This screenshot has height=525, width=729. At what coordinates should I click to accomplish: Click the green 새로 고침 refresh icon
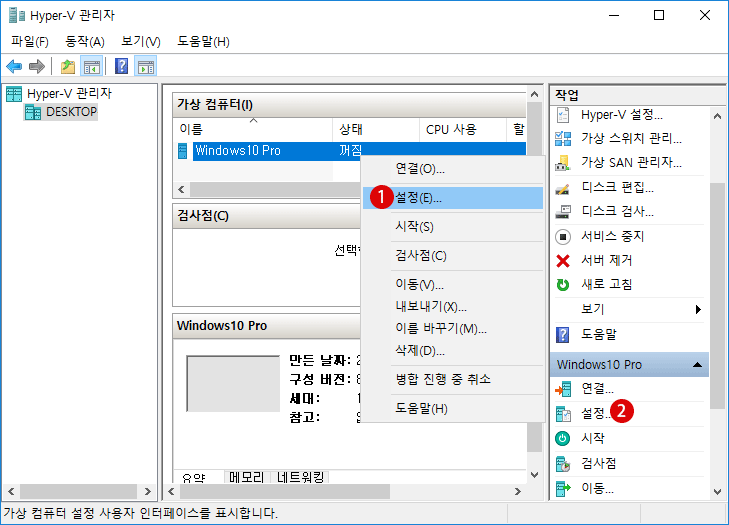point(563,285)
